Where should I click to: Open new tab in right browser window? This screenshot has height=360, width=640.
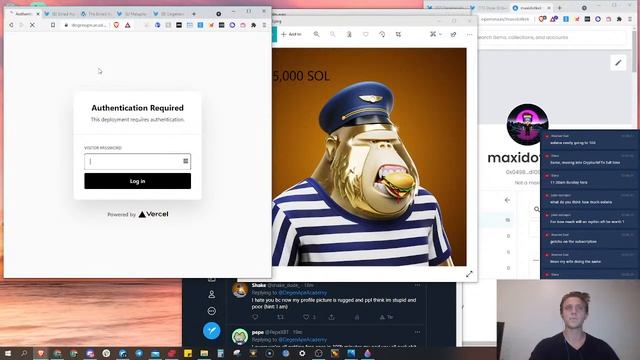pos(560,8)
